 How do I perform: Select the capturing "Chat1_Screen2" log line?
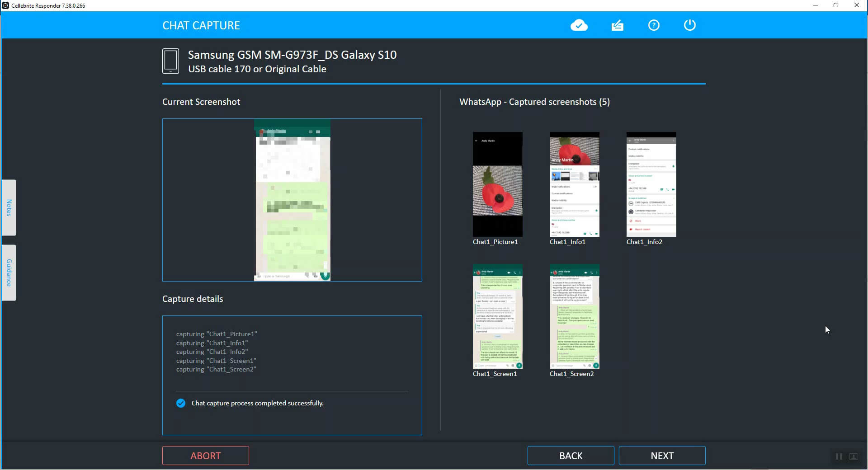coord(216,369)
